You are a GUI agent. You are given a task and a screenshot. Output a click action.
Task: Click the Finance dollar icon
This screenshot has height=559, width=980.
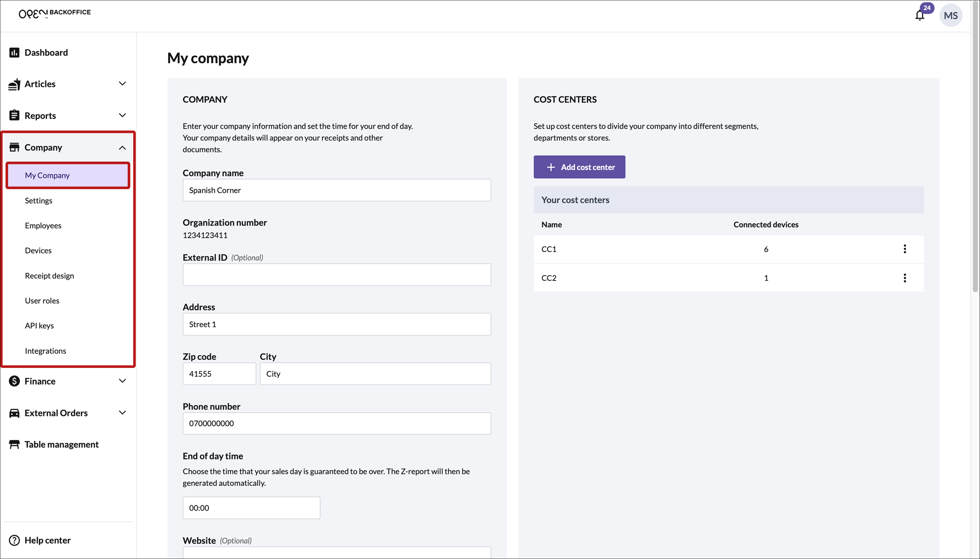pos(14,381)
